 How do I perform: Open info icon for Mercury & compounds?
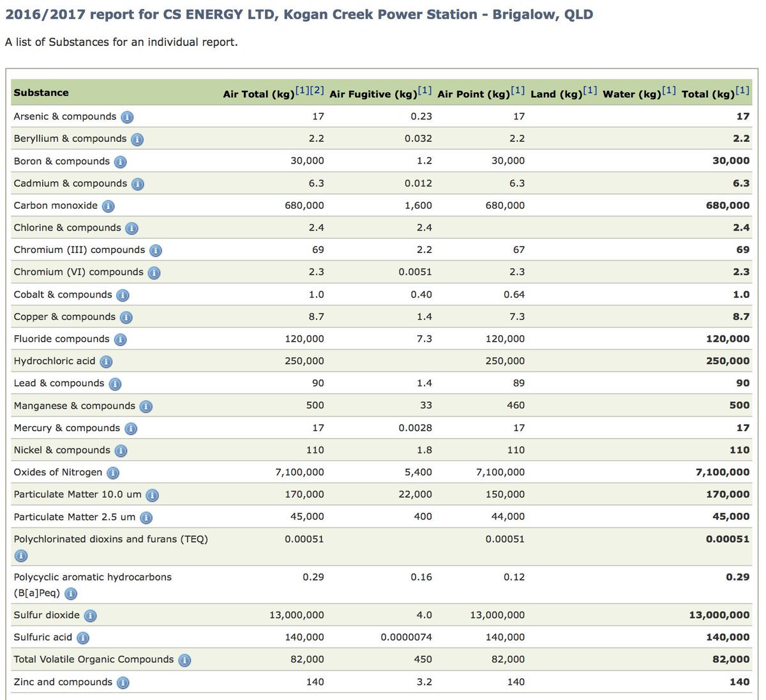pyautogui.click(x=130, y=429)
